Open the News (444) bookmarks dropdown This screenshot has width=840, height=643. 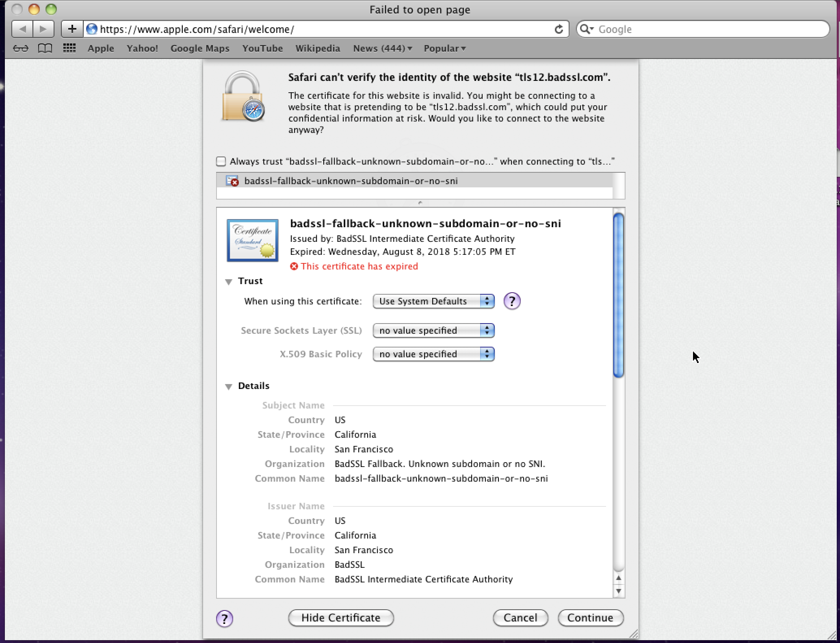(383, 48)
